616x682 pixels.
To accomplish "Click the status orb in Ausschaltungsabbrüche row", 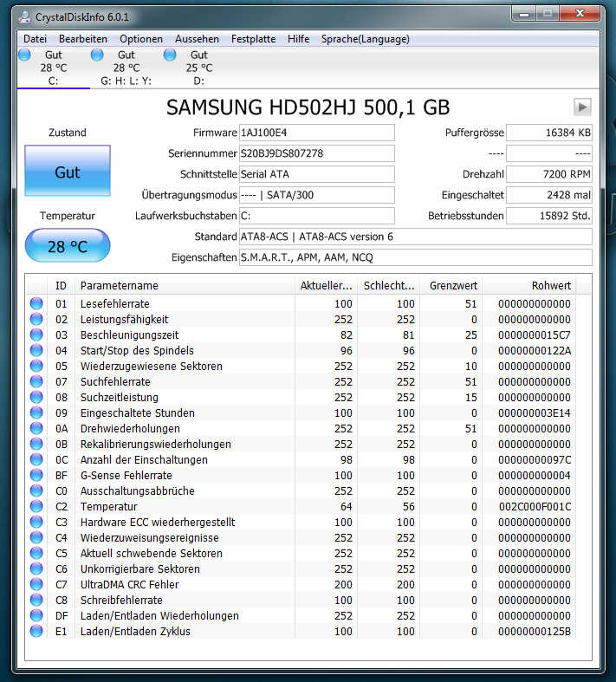I will [x=36, y=491].
